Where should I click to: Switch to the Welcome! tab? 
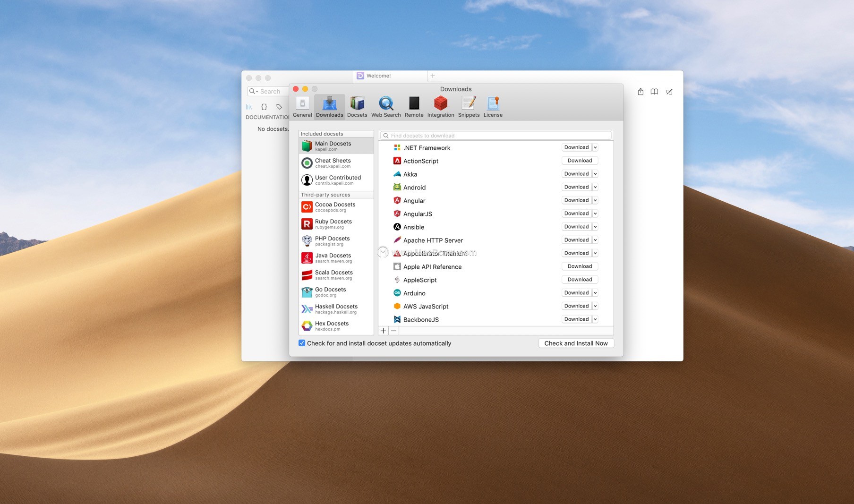[390, 76]
